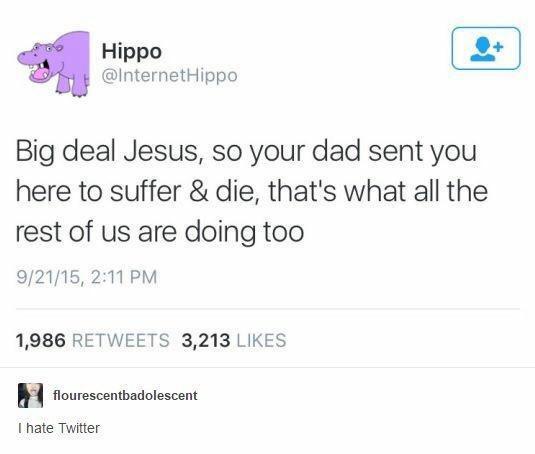The image size is (535, 454).
Task: Click the Hippo display name
Action: click(x=132, y=52)
